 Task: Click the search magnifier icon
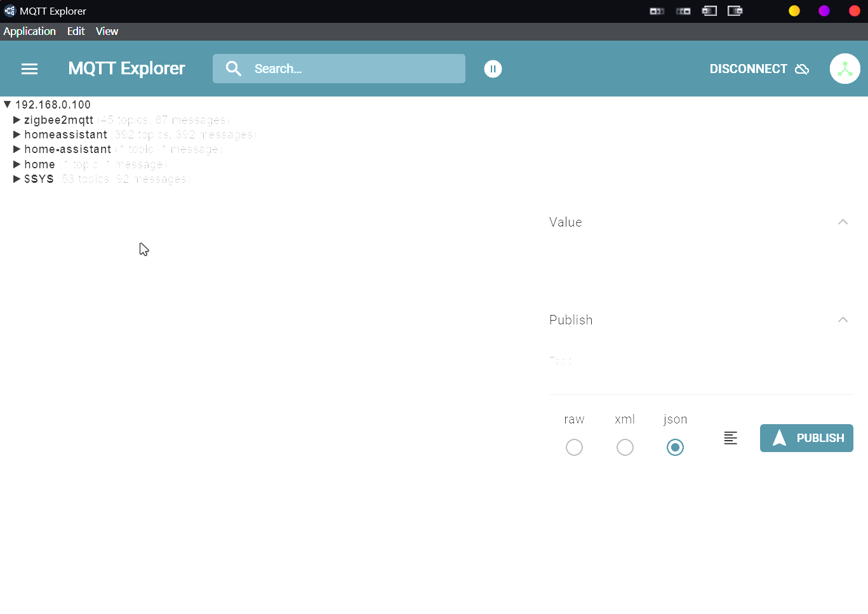tap(234, 69)
